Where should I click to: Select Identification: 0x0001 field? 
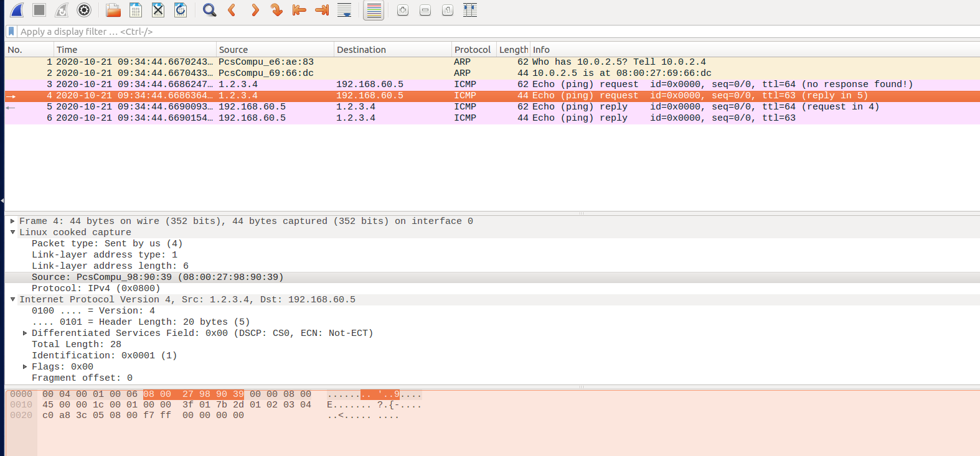[105, 356]
